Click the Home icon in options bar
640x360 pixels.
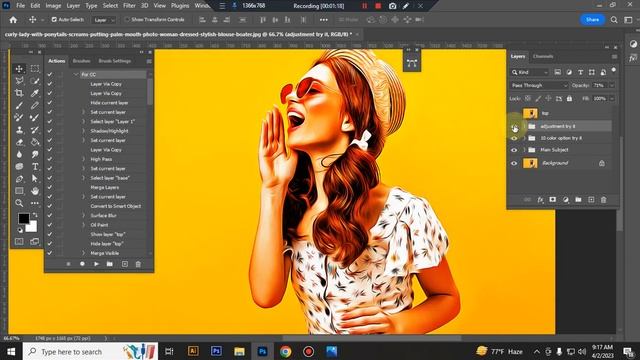pos(13,20)
